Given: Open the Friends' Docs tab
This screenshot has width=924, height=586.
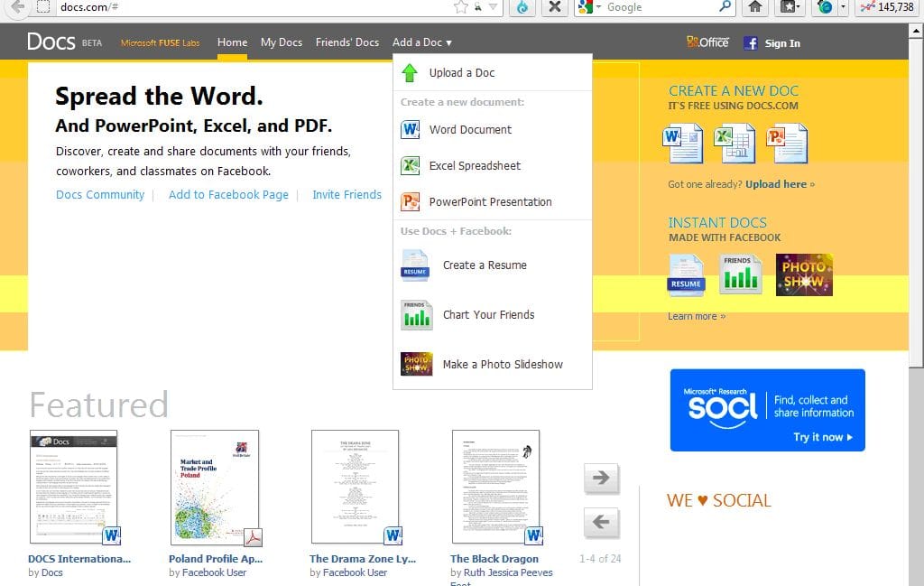Looking at the screenshot, I should coord(347,42).
